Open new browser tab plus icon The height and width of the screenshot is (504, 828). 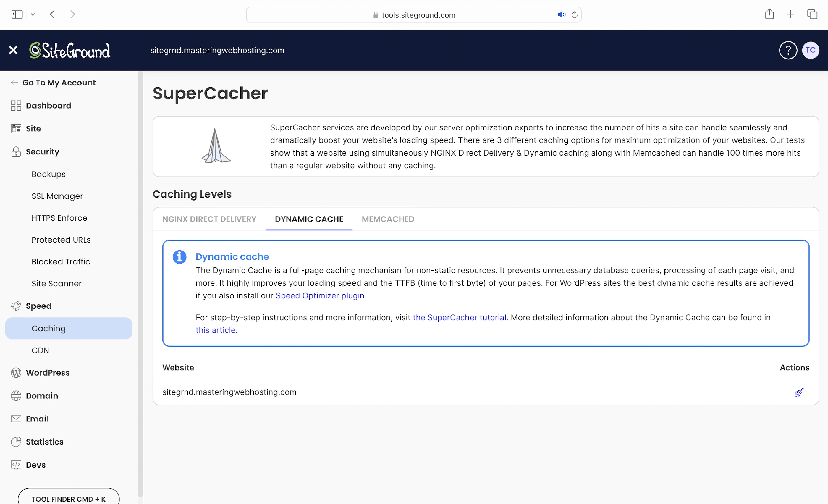point(790,14)
